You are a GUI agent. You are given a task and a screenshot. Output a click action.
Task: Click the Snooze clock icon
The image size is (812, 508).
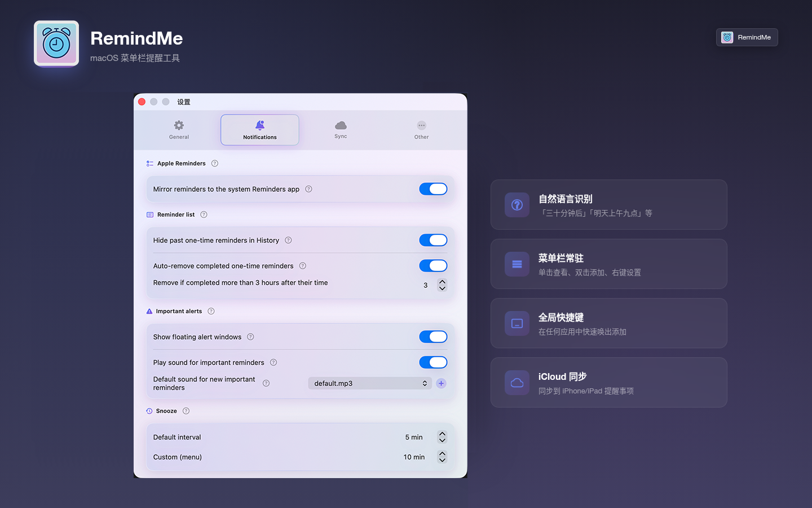149,410
